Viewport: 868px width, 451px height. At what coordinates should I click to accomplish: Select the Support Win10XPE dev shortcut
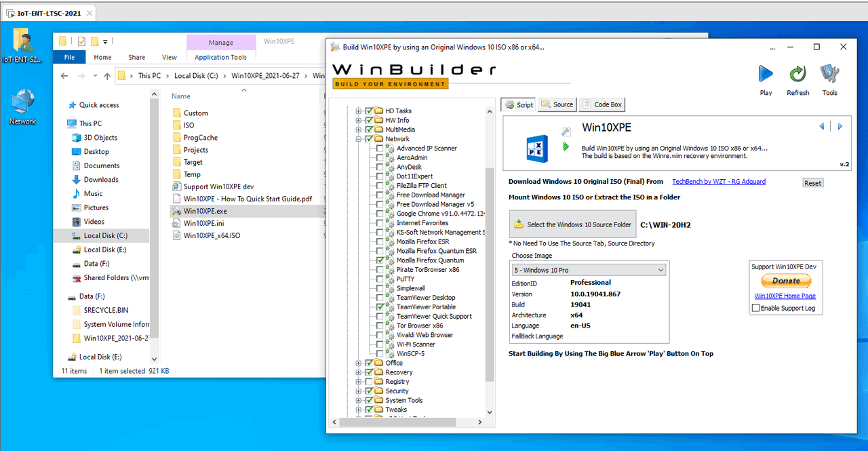coord(218,187)
